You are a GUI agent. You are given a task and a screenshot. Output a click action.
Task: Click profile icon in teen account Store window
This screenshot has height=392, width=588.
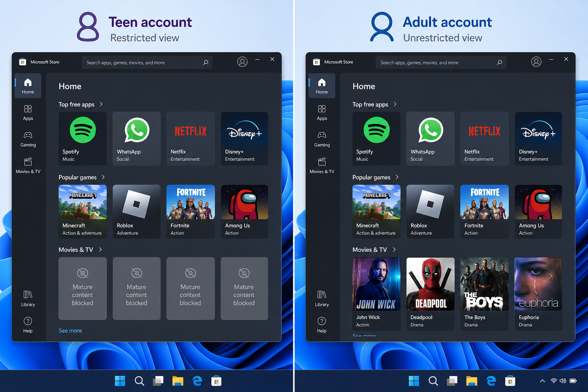click(x=242, y=62)
